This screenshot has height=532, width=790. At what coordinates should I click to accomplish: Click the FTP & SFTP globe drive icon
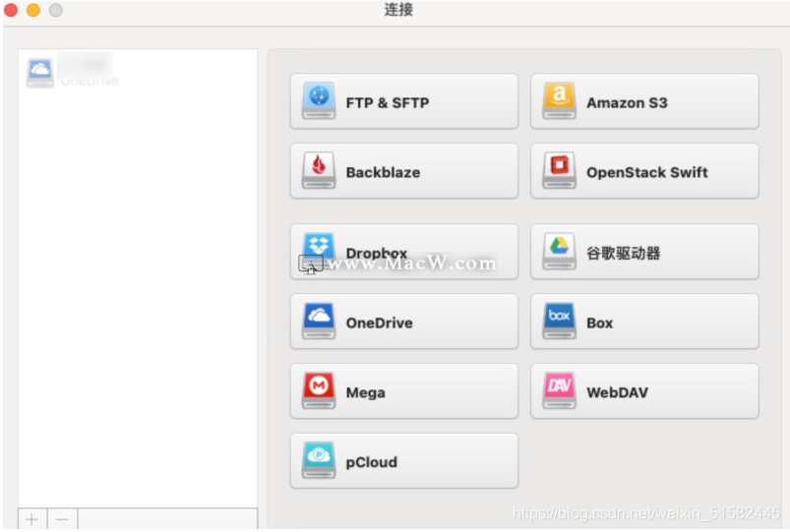coord(319,100)
